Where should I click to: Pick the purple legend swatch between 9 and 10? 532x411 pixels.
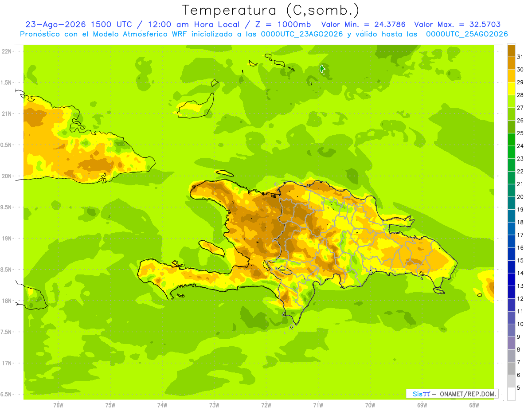coord(511,330)
